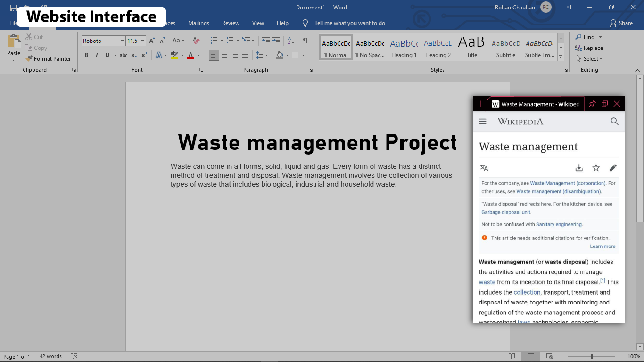The image size is (644, 362).
Task: Expand the Styles gallery more arrow
Action: (x=561, y=57)
